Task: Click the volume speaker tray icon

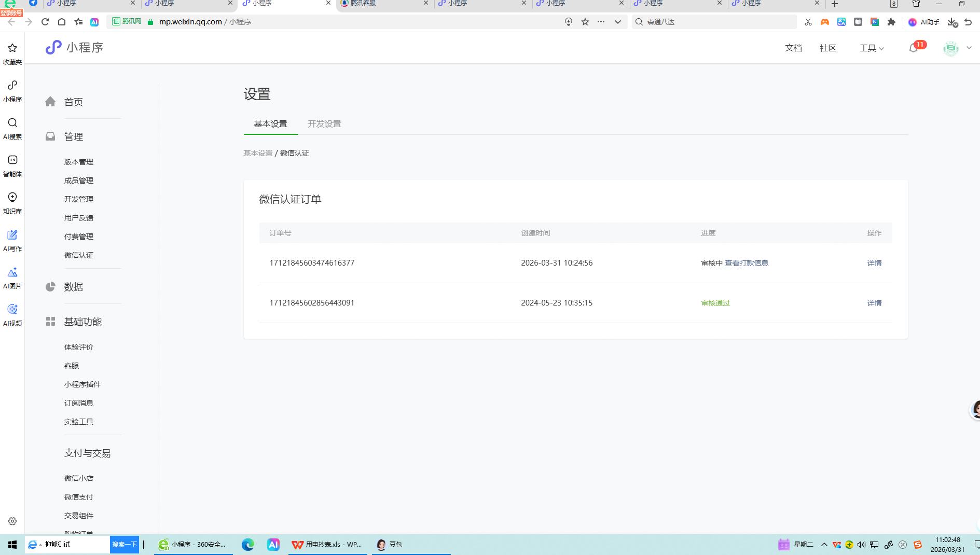Action: coord(861,545)
